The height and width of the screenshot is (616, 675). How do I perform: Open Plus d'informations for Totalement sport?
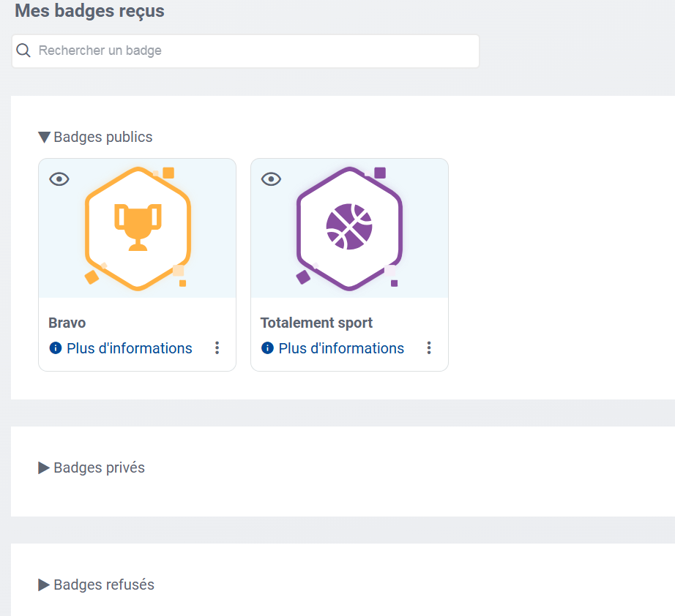click(x=340, y=348)
